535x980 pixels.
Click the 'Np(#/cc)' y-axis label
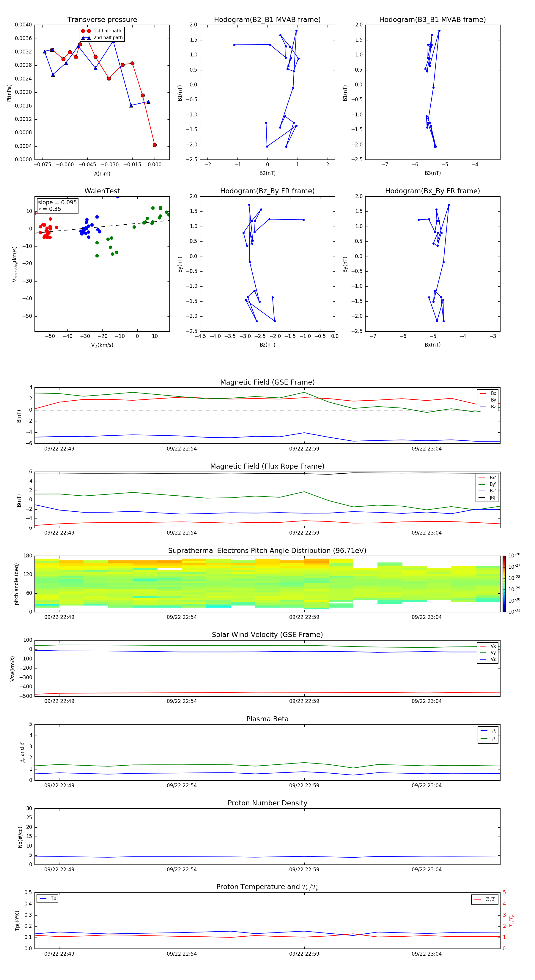(20, 837)
